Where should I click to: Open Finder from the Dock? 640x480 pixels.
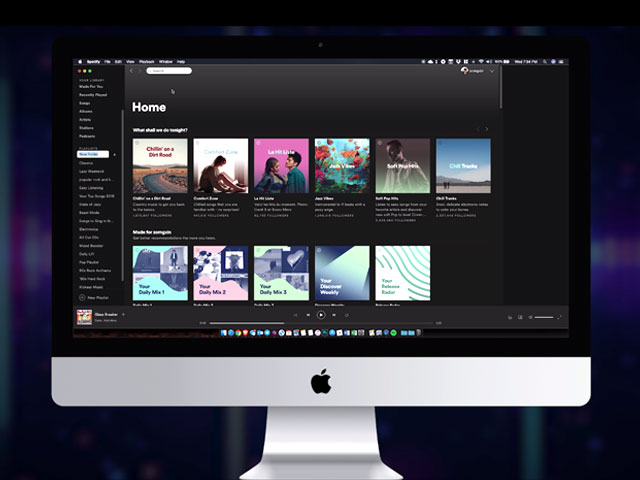click(224, 333)
